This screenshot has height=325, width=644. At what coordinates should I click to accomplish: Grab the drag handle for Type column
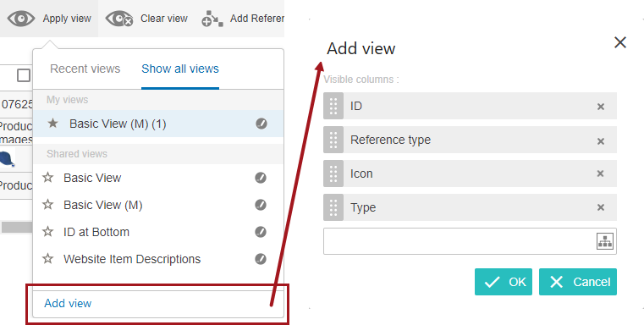point(333,207)
